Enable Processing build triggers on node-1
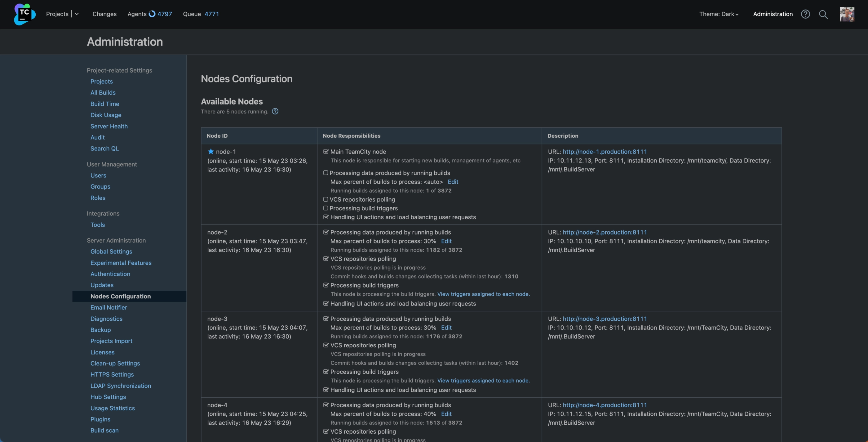868x442 pixels. (x=325, y=208)
